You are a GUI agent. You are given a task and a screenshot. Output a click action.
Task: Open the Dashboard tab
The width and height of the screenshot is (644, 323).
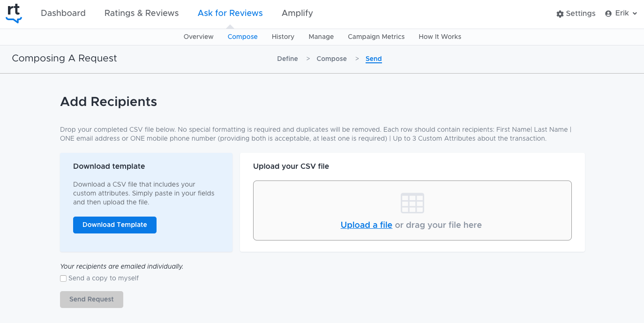pos(63,13)
